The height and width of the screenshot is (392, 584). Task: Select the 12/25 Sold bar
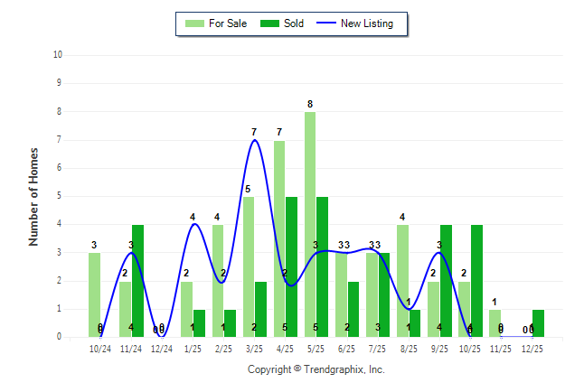pos(538,323)
